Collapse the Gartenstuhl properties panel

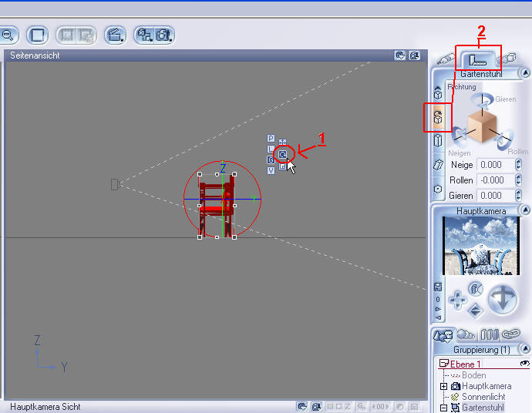pos(525,73)
